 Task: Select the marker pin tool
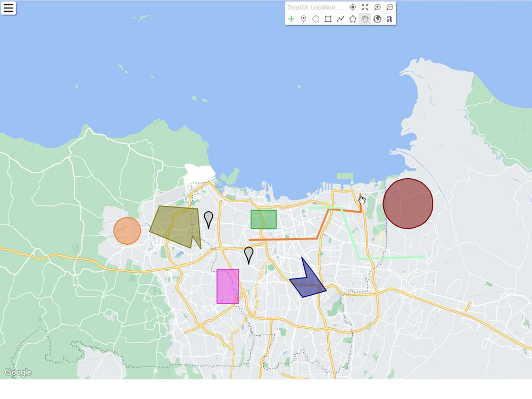click(304, 19)
